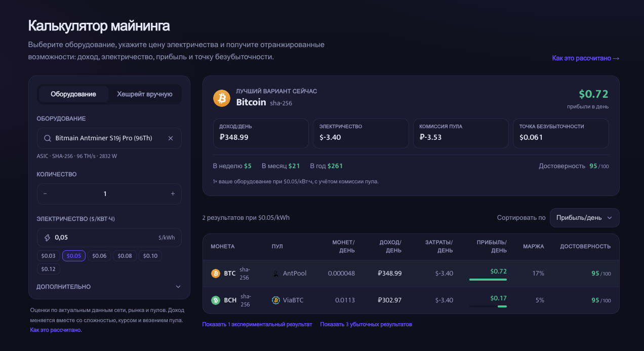The width and height of the screenshot is (644, 351).
Task: Switch to the Оборудование tab
Action: 73,94
